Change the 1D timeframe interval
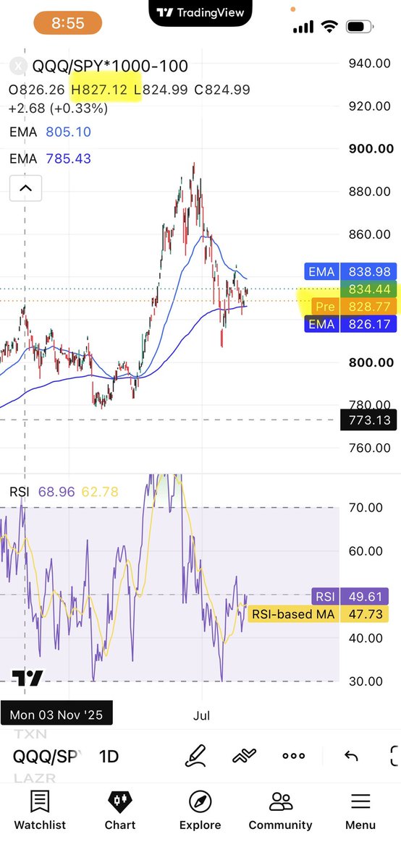The height and width of the screenshot is (868, 401). coord(109,757)
